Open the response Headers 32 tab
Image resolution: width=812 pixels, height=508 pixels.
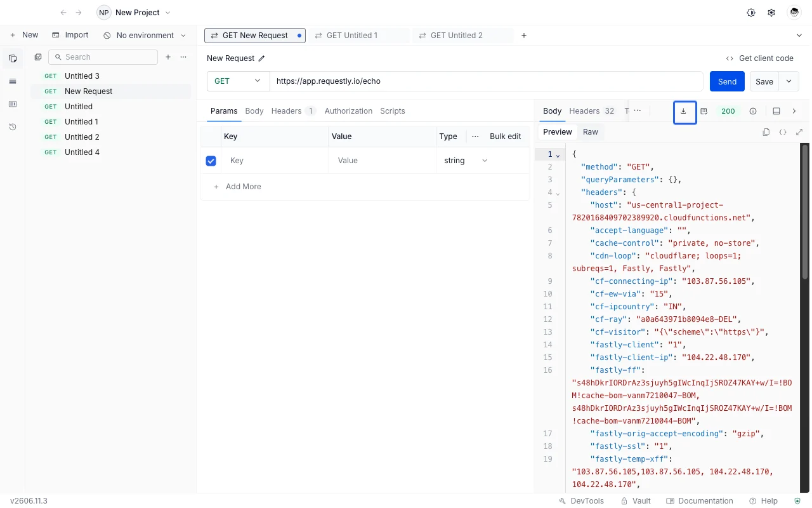pos(592,111)
